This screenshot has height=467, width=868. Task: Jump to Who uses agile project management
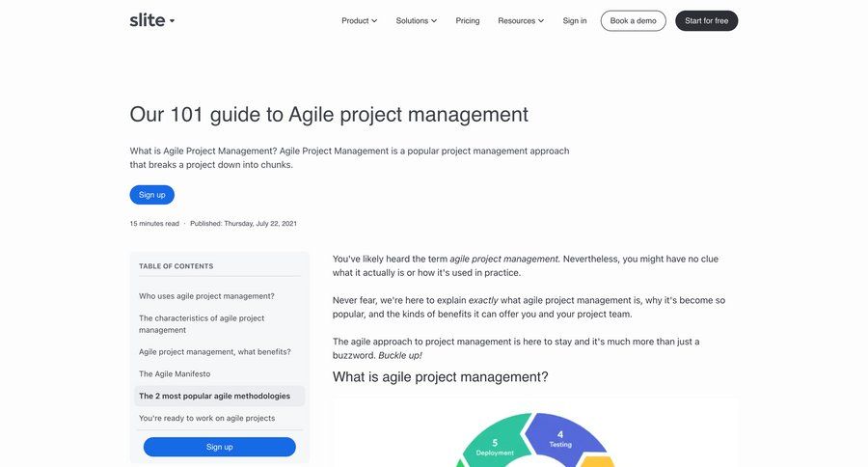click(x=206, y=296)
